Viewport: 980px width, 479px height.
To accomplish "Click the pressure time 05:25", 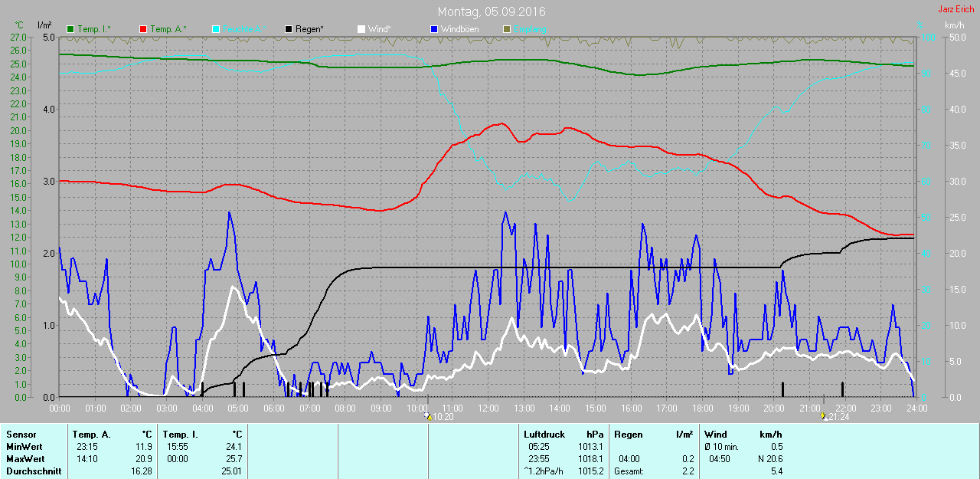I will (539, 447).
